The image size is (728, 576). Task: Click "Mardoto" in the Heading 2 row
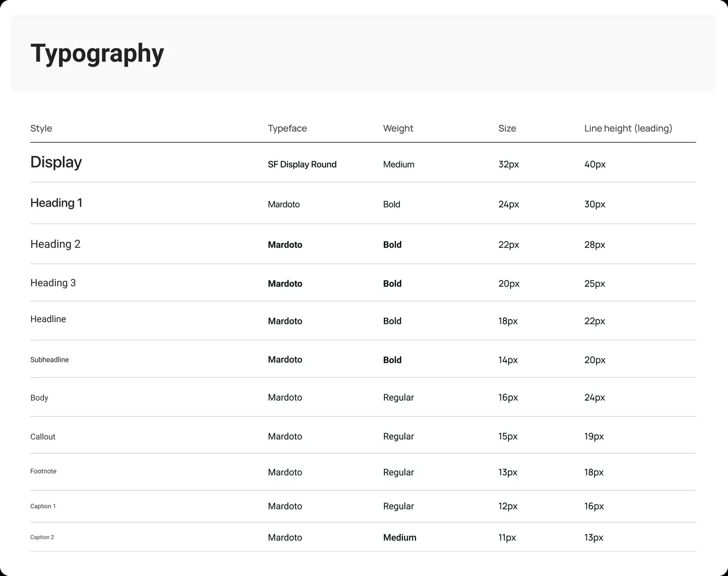[285, 245]
